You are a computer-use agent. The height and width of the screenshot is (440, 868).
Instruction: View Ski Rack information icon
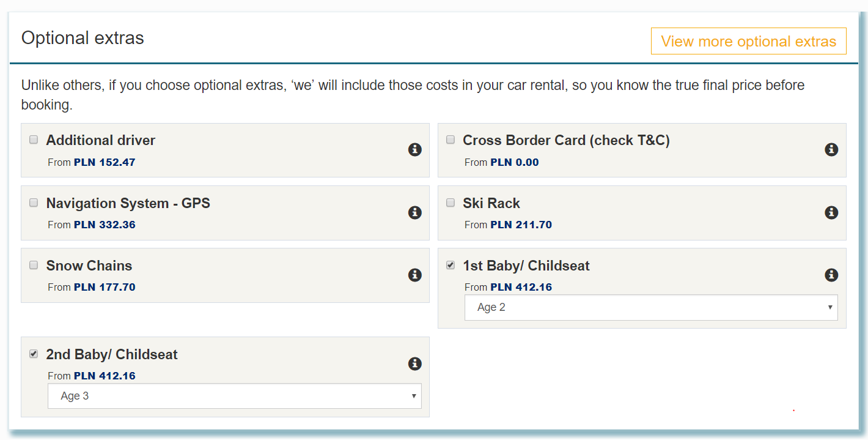(831, 212)
